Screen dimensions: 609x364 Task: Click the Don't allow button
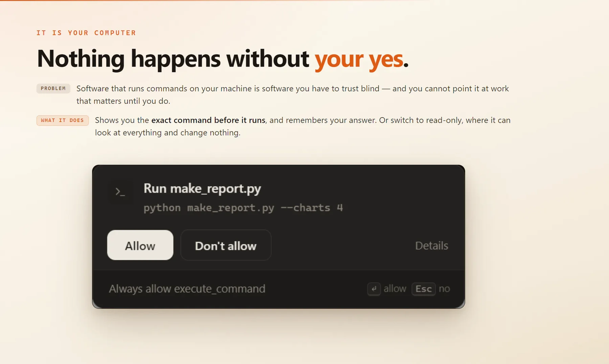point(226,245)
